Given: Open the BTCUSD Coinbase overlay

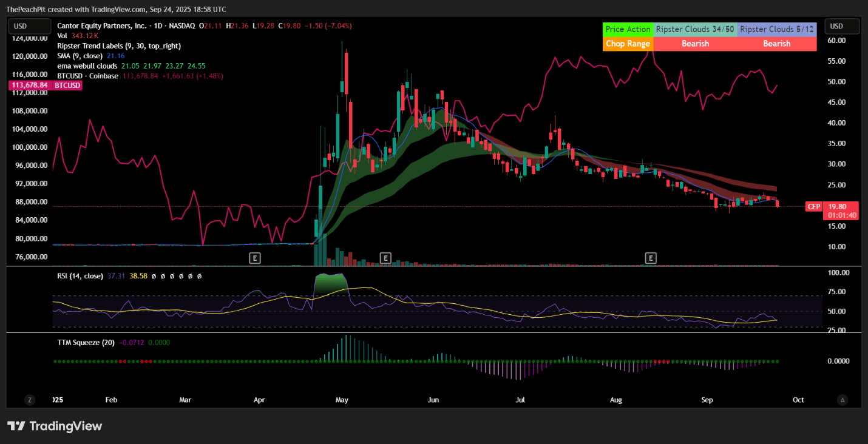Looking at the screenshot, I should coord(88,76).
